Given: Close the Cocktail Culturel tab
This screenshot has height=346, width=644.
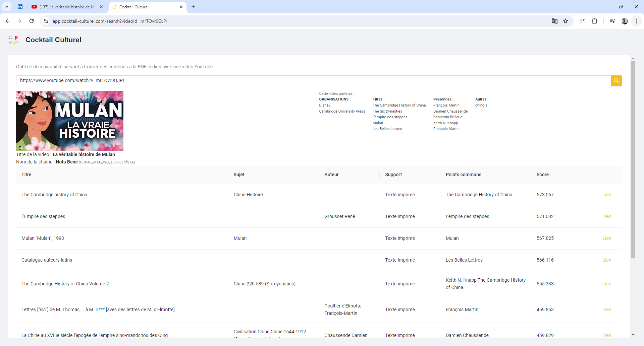Looking at the screenshot, I should pos(181,7).
